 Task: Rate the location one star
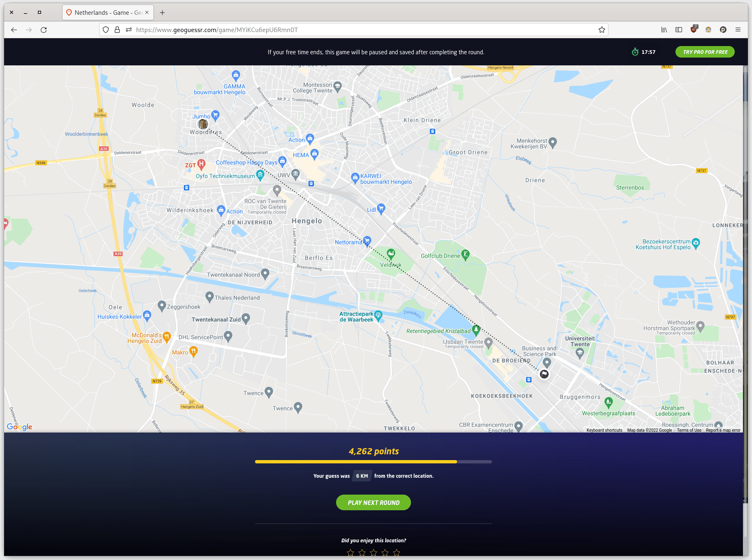click(350, 553)
